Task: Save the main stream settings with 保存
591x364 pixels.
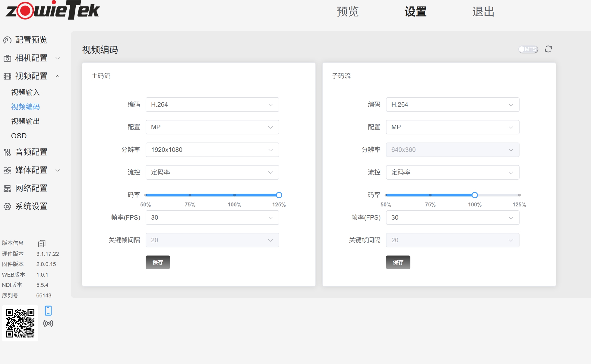Action: click(158, 262)
